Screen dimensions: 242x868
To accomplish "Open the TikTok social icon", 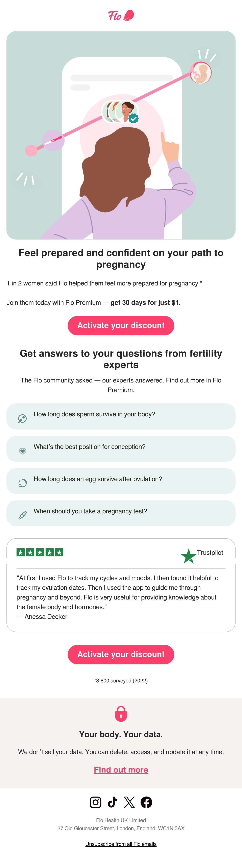I will [112, 802].
